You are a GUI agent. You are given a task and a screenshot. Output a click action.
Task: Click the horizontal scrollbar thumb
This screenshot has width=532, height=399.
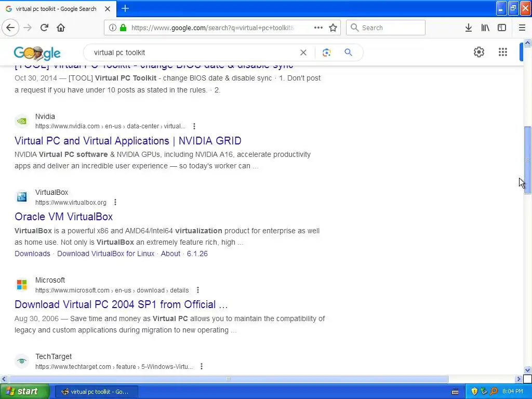[229, 379]
